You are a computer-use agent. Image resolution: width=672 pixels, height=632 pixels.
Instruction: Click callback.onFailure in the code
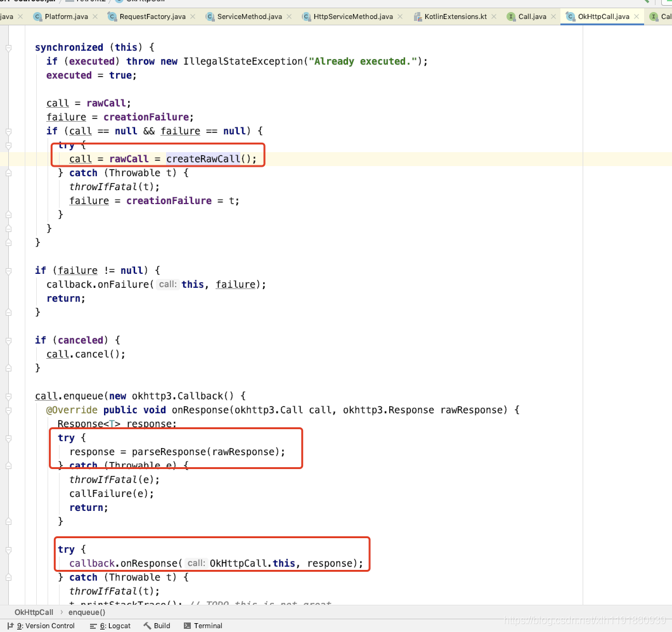click(97, 285)
